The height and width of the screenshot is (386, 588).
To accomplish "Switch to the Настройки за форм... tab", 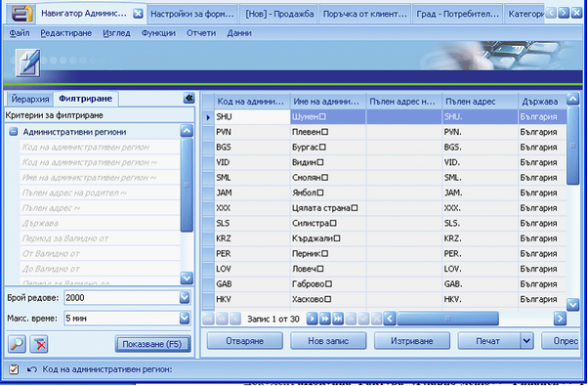I will [192, 14].
